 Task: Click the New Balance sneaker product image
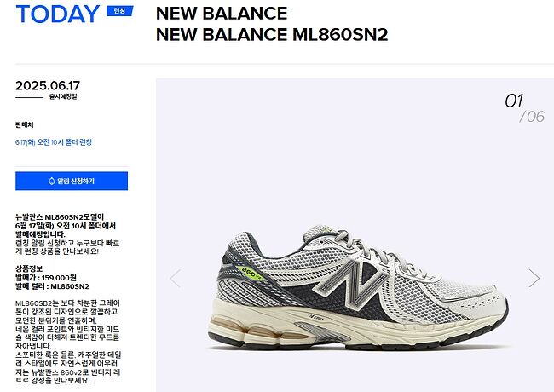click(358, 287)
